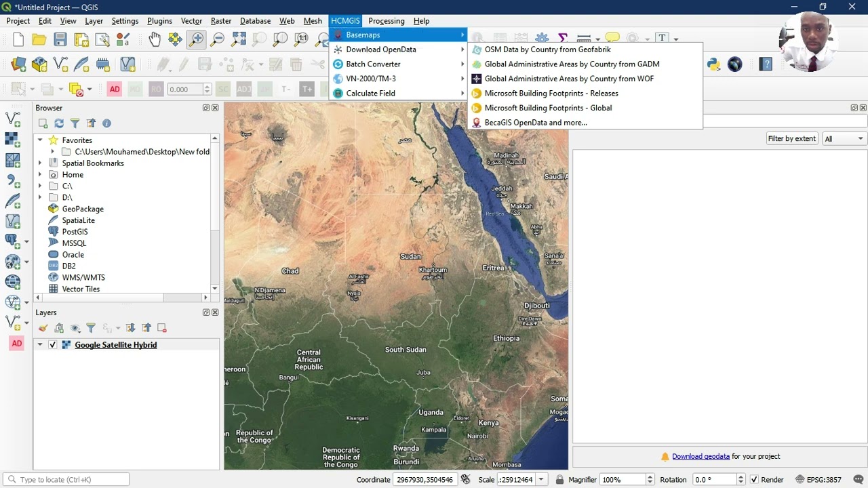Click the Browser panel horizontal scrollbar
Image resolution: width=868 pixels, height=488 pixels.
pos(122,298)
